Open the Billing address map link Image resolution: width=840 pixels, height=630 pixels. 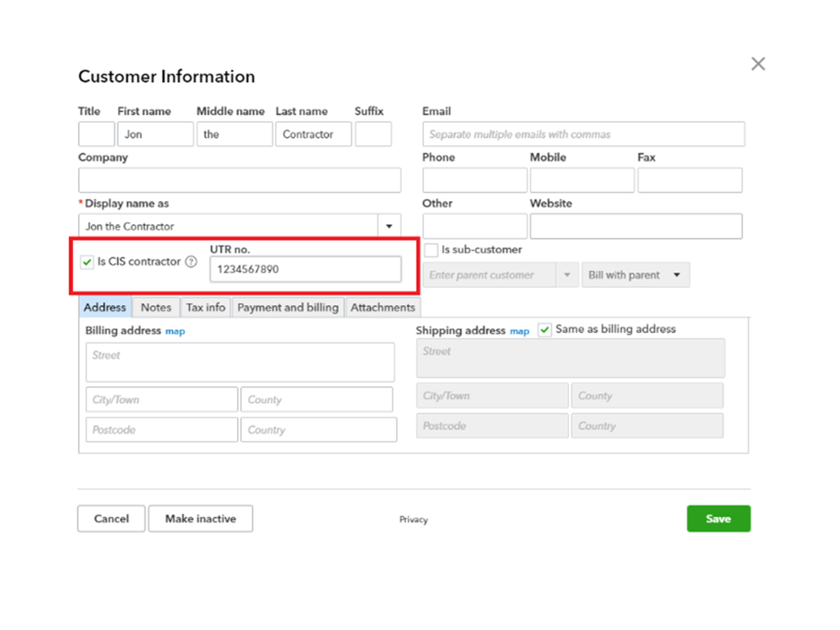point(175,331)
